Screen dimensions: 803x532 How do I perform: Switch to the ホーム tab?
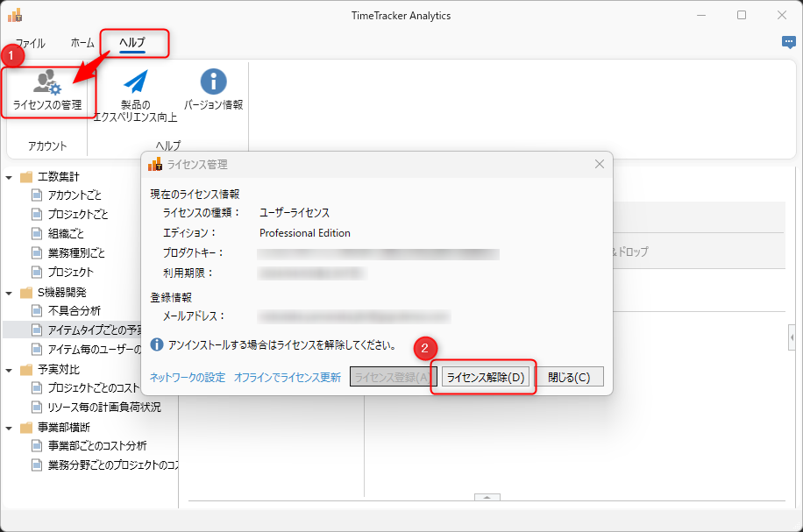[x=82, y=43]
